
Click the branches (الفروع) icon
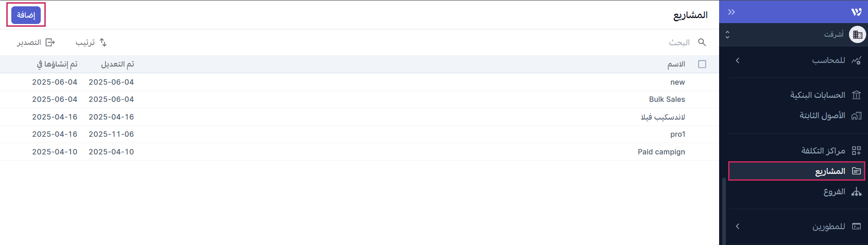[x=856, y=192]
